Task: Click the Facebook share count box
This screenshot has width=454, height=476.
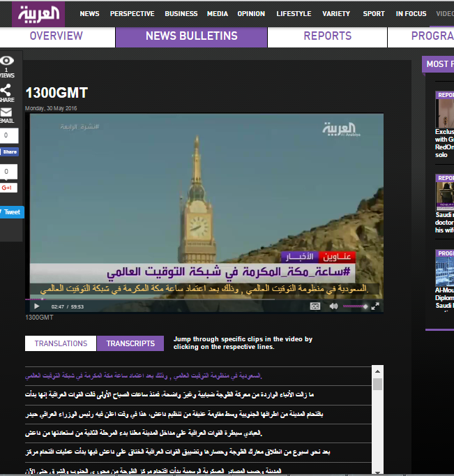Action: (9, 135)
